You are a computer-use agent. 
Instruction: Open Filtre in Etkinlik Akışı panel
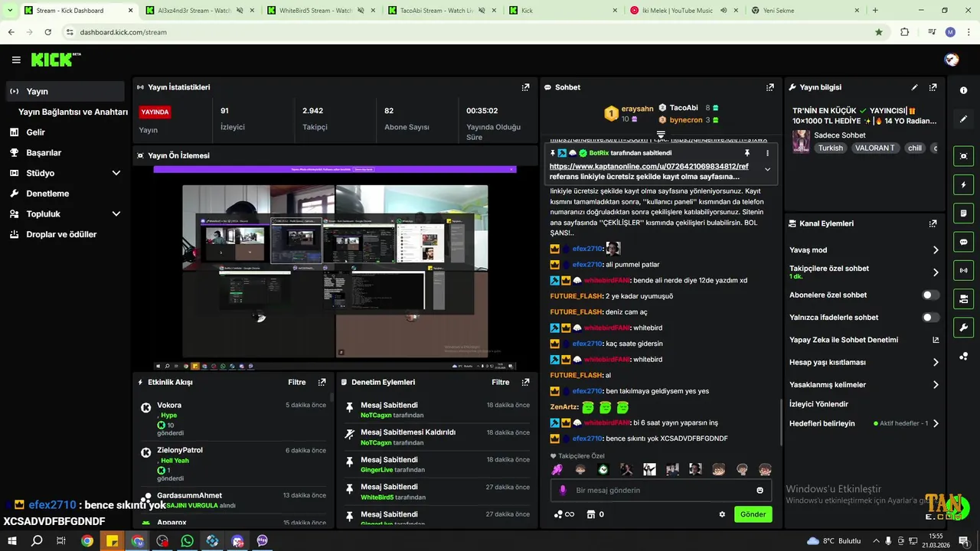pyautogui.click(x=296, y=382)
